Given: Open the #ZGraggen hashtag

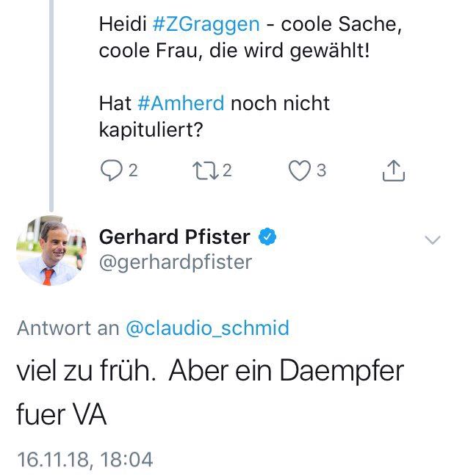Looking at the screenshot, I should (x=206, y=24).
